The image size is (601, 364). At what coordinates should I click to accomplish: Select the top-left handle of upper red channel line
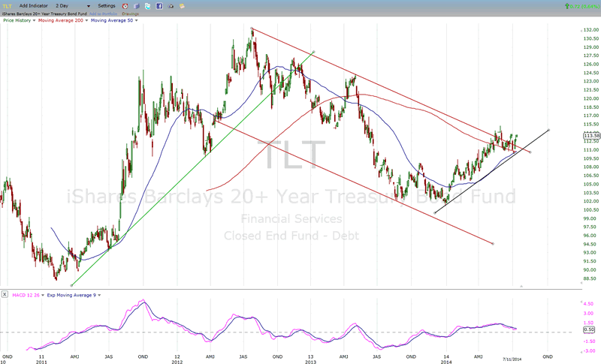(x=252, y=29)
